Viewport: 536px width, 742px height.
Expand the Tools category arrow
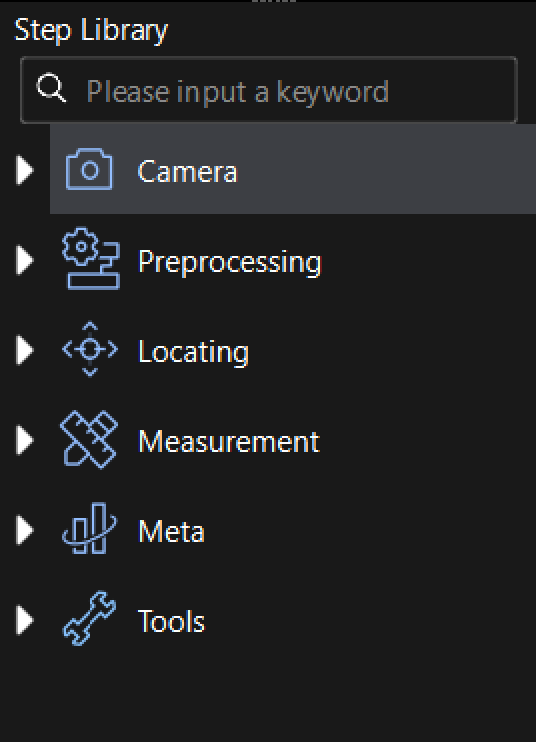coord(25,620)
